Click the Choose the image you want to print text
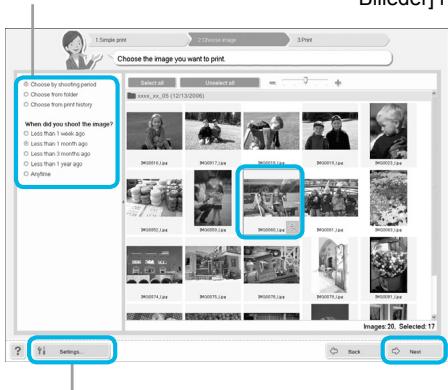 (x=171, y=59)
